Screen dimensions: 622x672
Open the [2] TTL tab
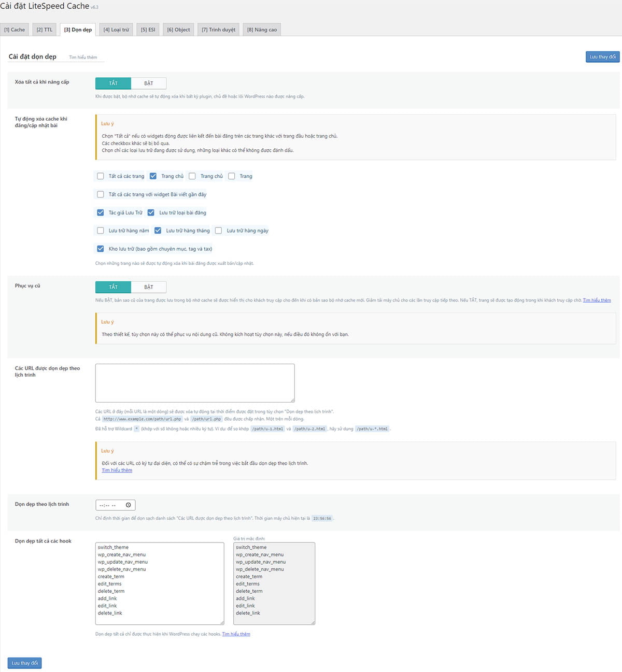[45, 30]
